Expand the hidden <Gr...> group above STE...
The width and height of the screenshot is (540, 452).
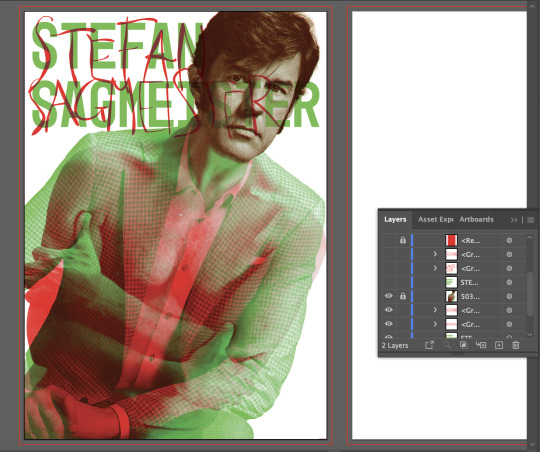tap(435, 268)
